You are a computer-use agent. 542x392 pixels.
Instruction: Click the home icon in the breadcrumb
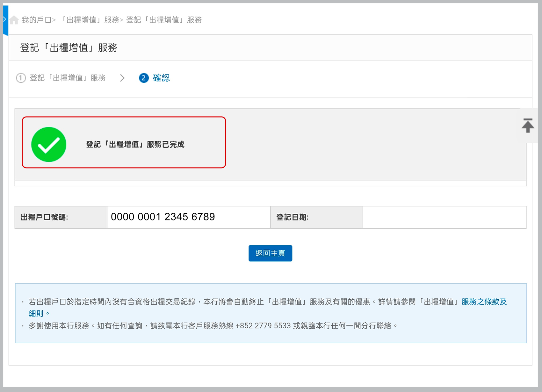click(14, 20)
